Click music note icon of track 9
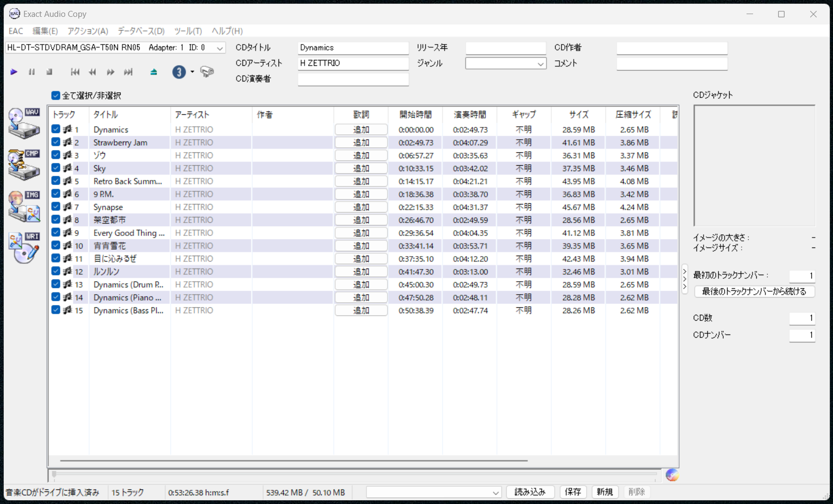The width and height of the screenshot is (833, 504). coord(67,233)
